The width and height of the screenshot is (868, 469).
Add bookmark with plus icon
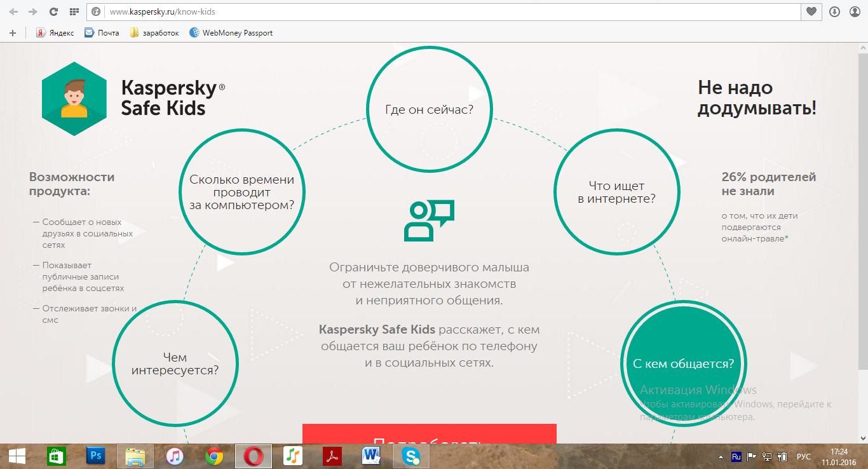tap(13, 32)
